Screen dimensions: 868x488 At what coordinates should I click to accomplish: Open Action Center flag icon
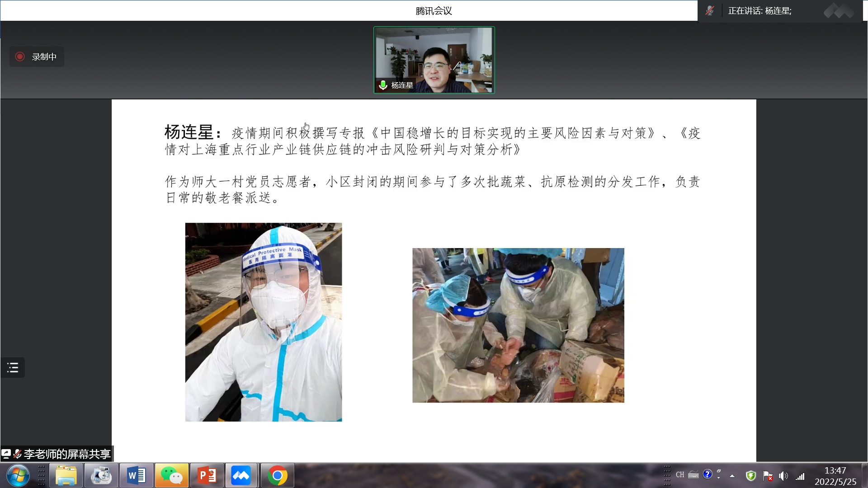point(768,476)
